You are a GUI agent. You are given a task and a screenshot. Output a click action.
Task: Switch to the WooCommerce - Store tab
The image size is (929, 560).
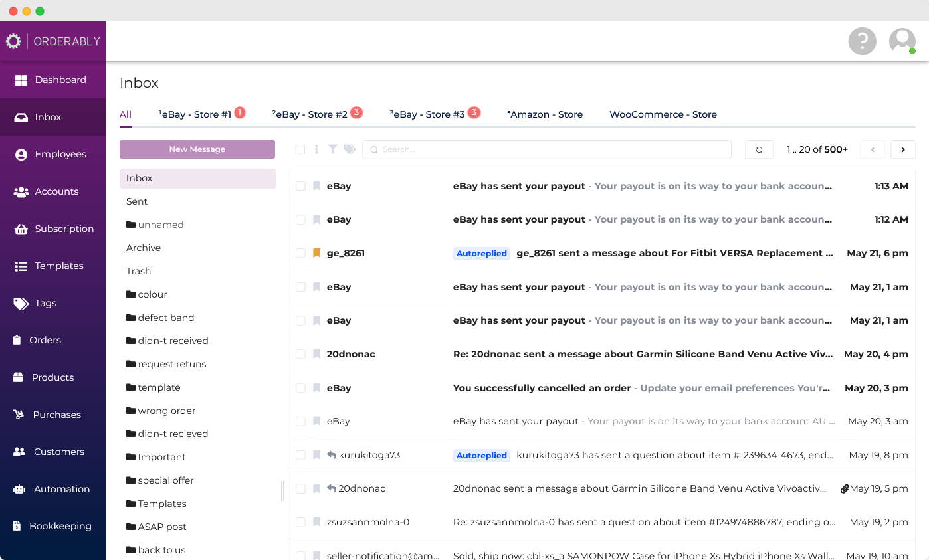coord(663,114)
